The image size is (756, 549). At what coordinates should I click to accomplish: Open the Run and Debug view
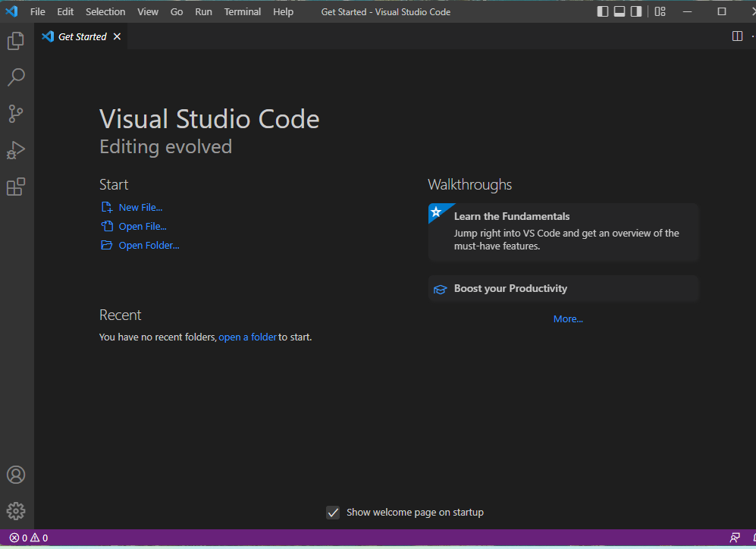tap(16, 150)
